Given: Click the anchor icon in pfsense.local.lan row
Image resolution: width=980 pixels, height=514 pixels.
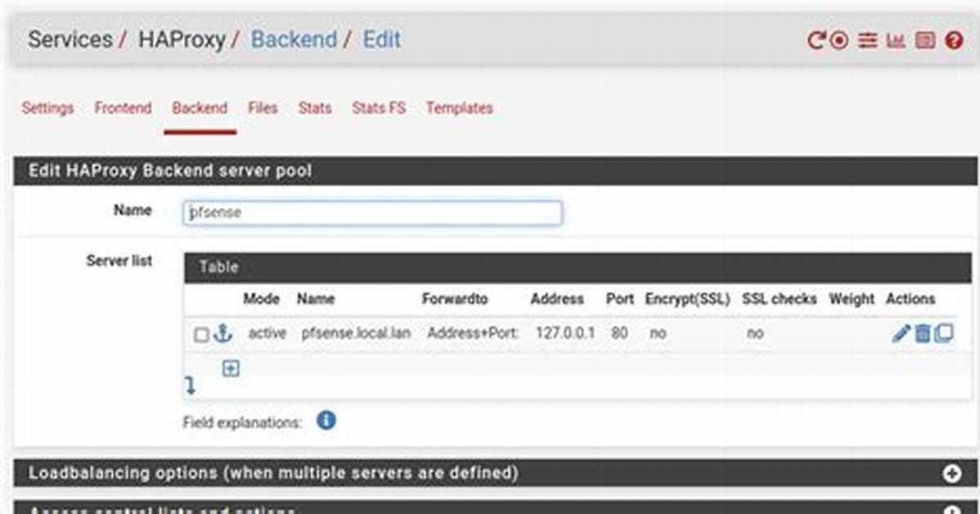Looking at the screenshot, I should (223, 332).
